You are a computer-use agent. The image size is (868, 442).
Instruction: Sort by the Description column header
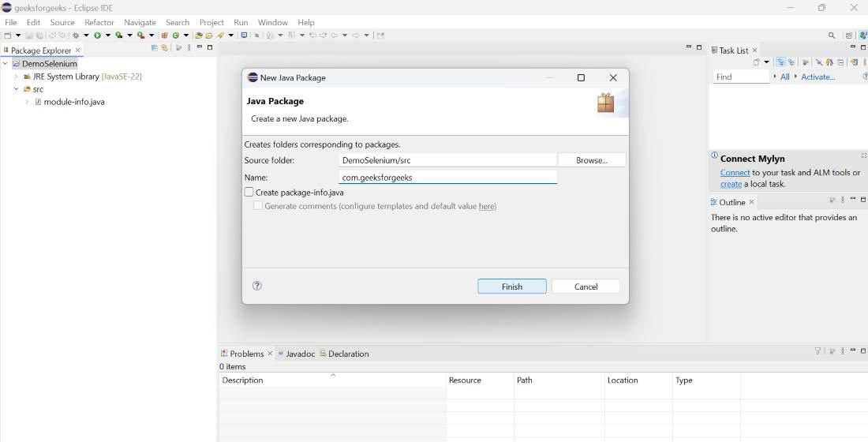point(332,380)
